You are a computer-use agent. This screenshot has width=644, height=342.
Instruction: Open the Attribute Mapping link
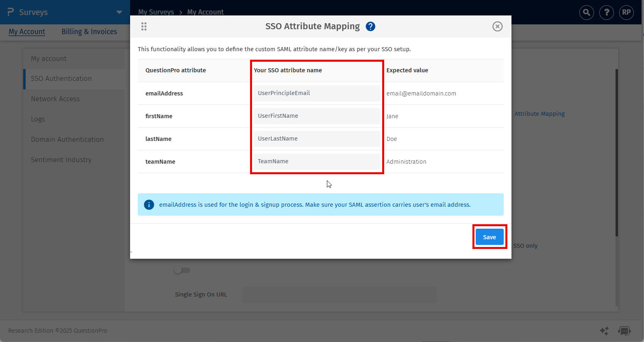coord(540,114)
